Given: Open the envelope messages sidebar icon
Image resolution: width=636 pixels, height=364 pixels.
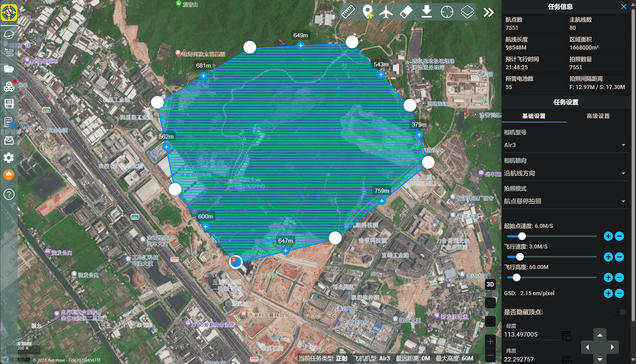Looking at the screenshot, I should [9, 140].
